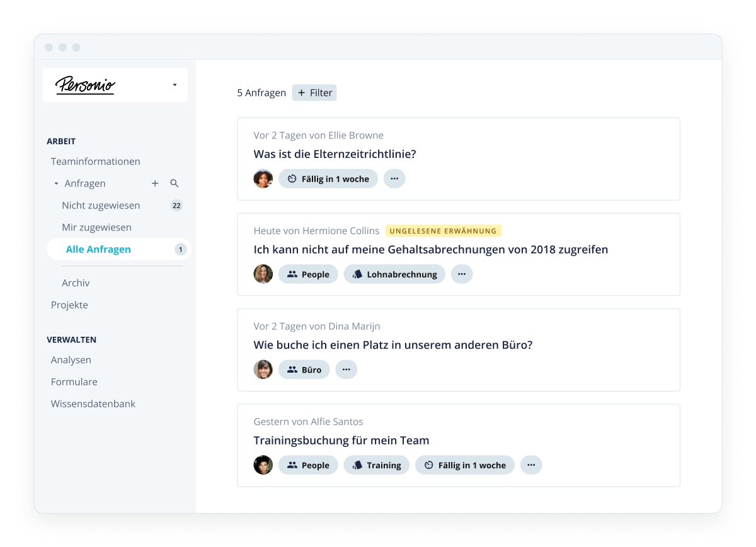Click Hermione Collins request avatar
The image size is (756, 547).
click(263, 274)
